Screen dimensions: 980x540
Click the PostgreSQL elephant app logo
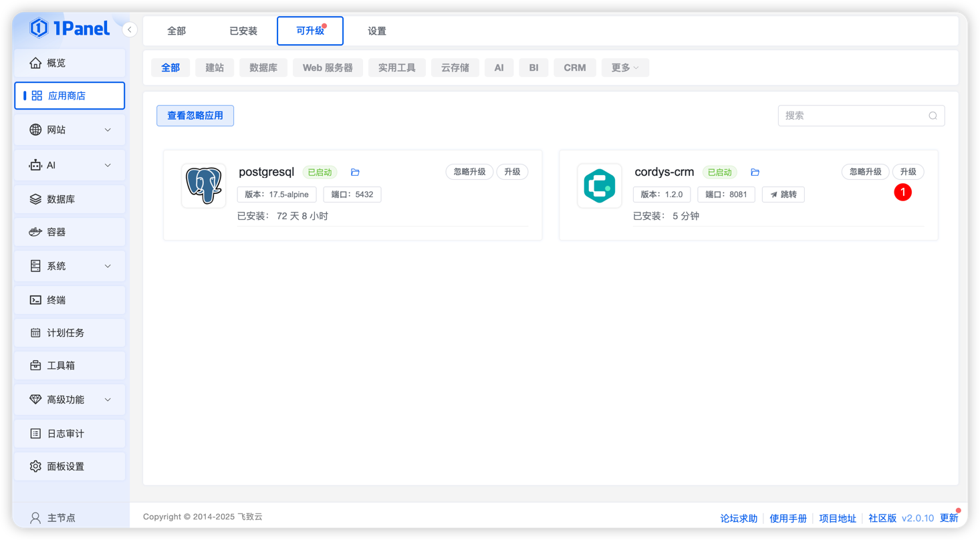coord(203,185)
